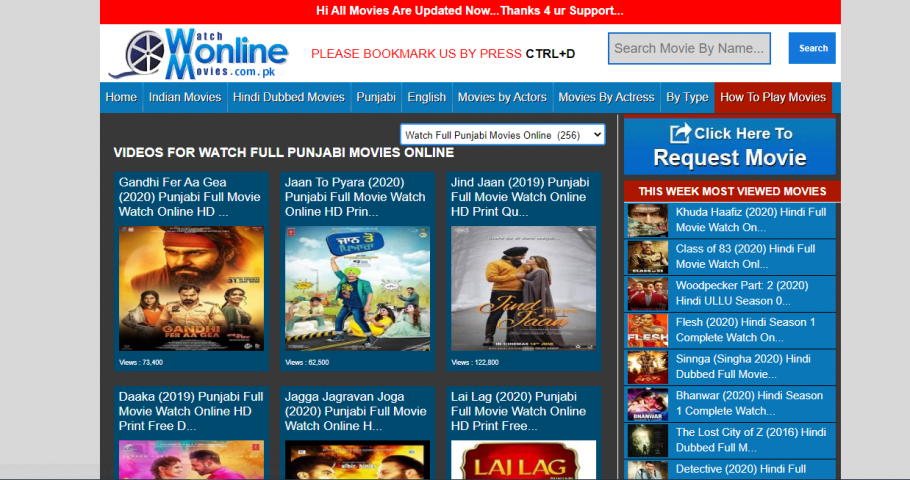The image size is (910, 480).
Task: Open the Watch Full Punjabi Movies Online dropdown
Action: pos(502,135)
